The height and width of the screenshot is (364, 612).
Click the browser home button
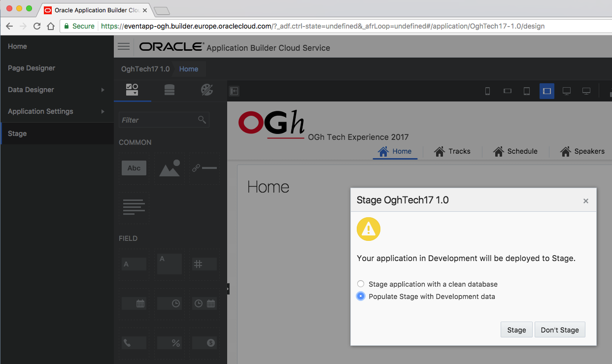tap(50, 26)
